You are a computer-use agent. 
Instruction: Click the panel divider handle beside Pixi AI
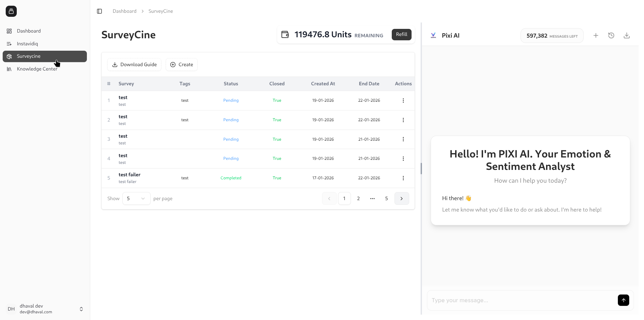click(x=421, y=168)
